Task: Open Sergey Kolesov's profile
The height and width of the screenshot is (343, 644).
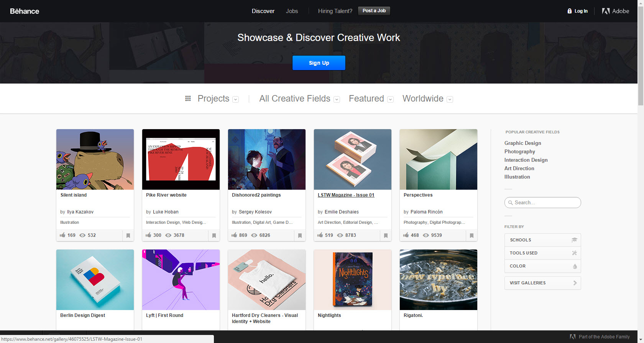Action: 255,212
